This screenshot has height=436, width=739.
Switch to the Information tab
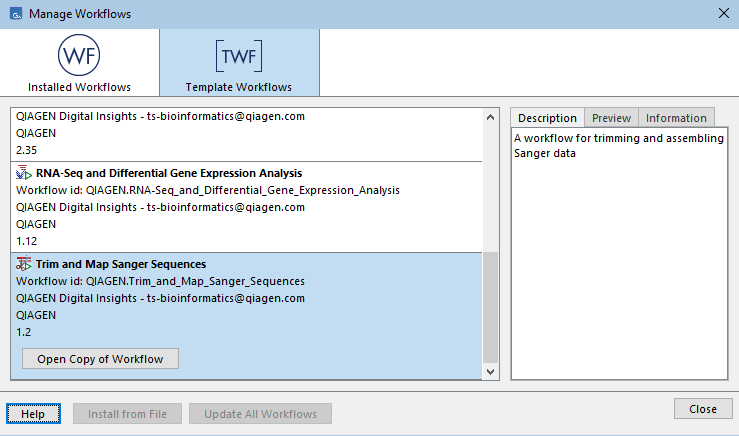676,118
